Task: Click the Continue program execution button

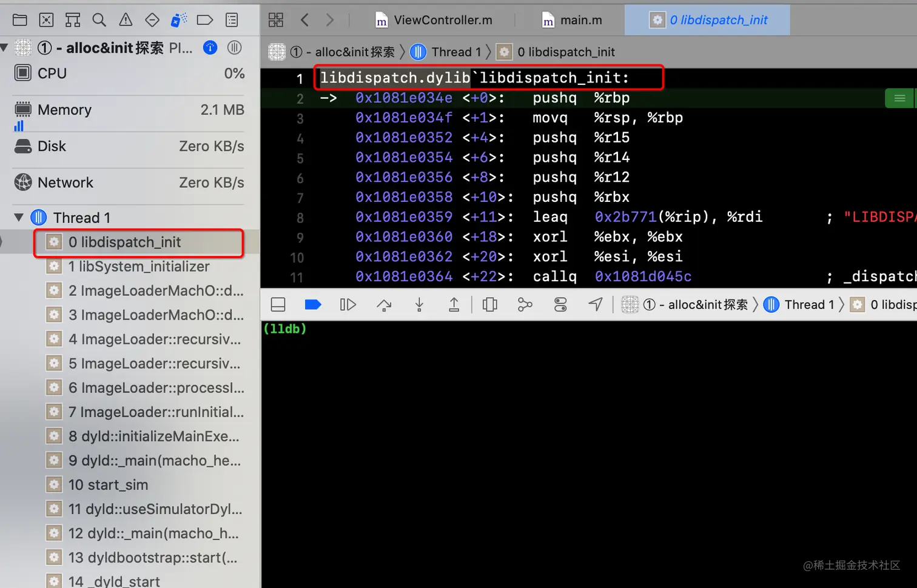Action: pos(348,304)
